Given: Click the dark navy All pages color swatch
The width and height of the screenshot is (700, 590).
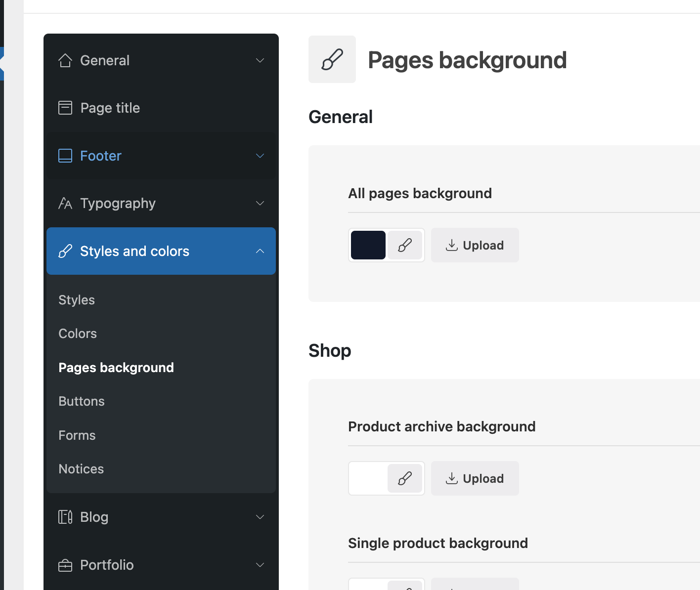Looking at the screenshot, I should pos(368,245).
